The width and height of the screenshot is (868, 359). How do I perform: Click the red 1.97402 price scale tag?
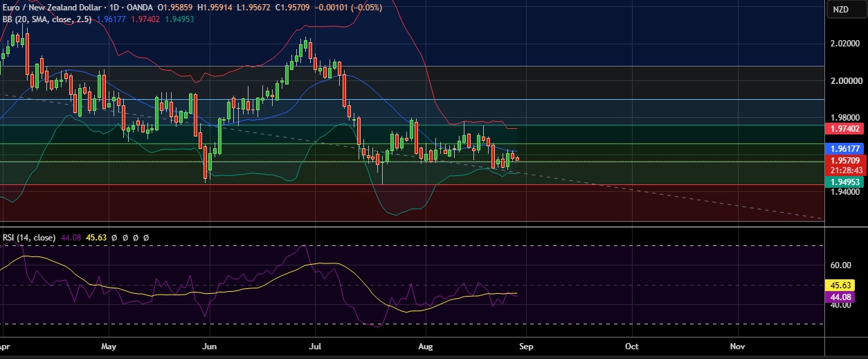[844, 129]
